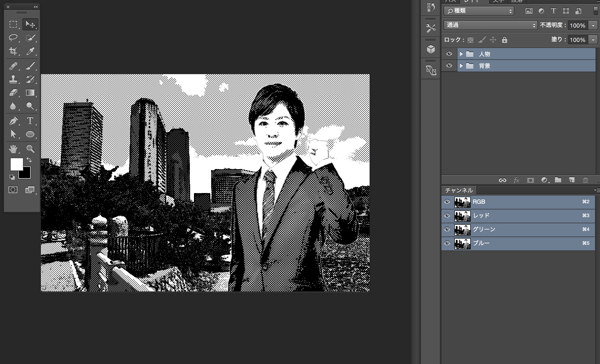Select the Hand tool
The width and height of the screenshot is (600, 364).
click(x=13, y=149)
